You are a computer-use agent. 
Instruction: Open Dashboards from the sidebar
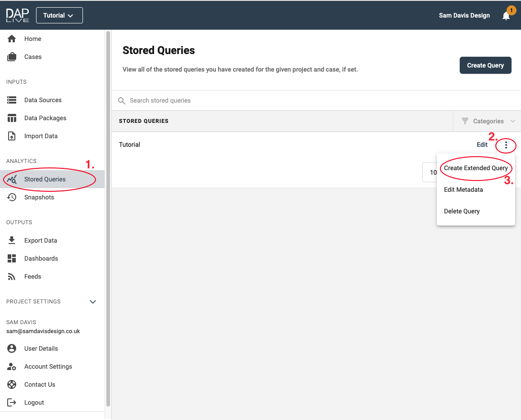point(41,258)
